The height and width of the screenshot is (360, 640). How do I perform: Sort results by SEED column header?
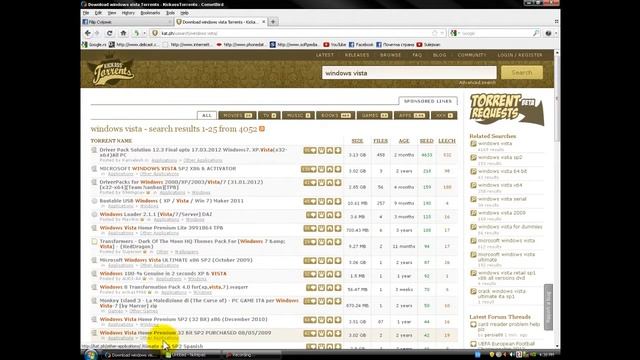pyautogui.click(x=427, y=141)
